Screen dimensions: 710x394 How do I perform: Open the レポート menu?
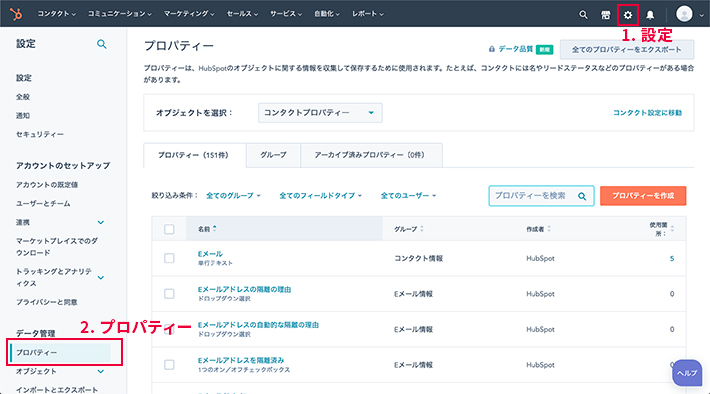coord(368,14)
